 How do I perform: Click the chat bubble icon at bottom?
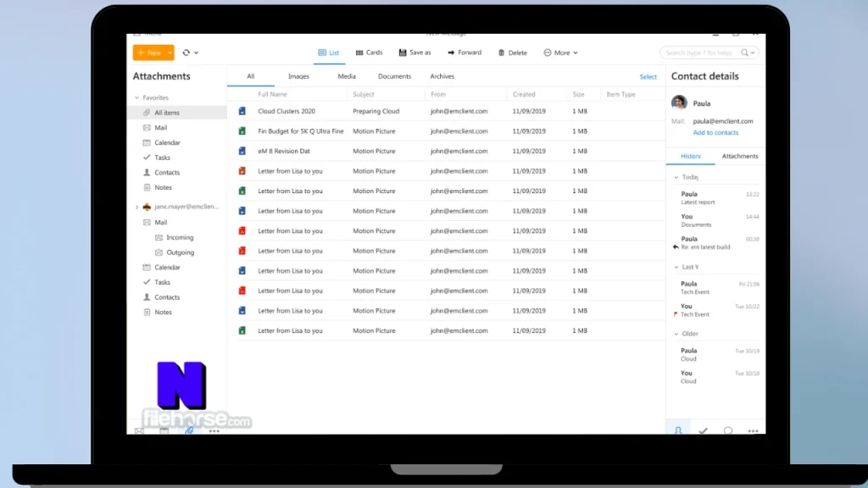[x=728, y=430]
